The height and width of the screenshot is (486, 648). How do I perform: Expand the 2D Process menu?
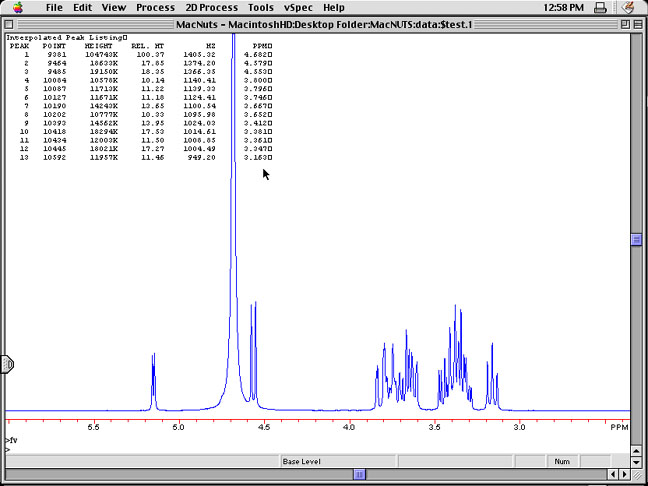coord(211,7)
